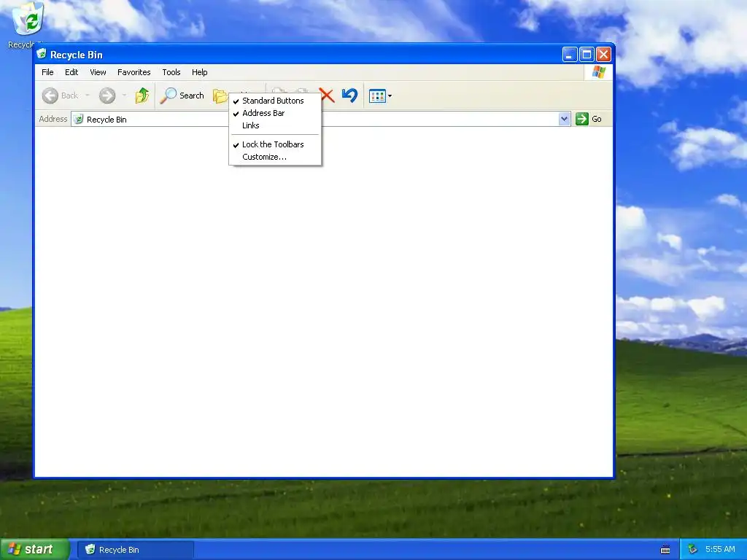Click the Recycle Bin taskbar button
The width and height of the screenshot is (747, 560).
pyautogui.click(x=136, y=550)
